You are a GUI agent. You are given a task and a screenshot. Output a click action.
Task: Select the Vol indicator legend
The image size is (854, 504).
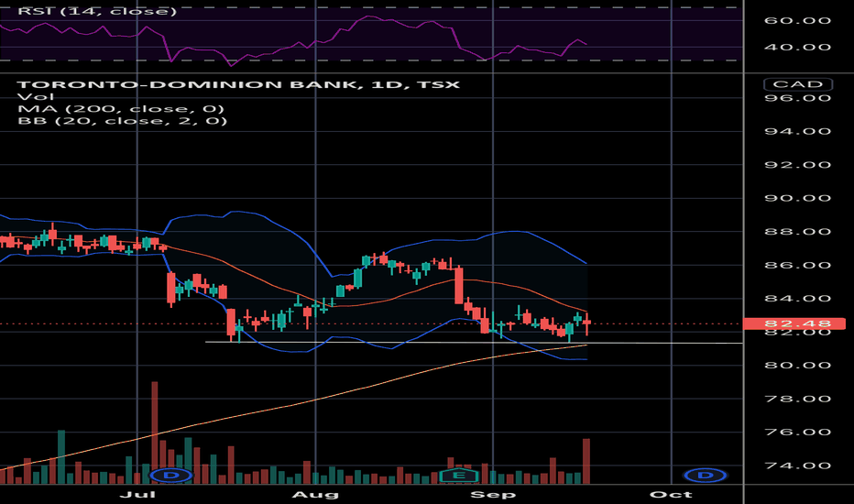coord(36,97)
